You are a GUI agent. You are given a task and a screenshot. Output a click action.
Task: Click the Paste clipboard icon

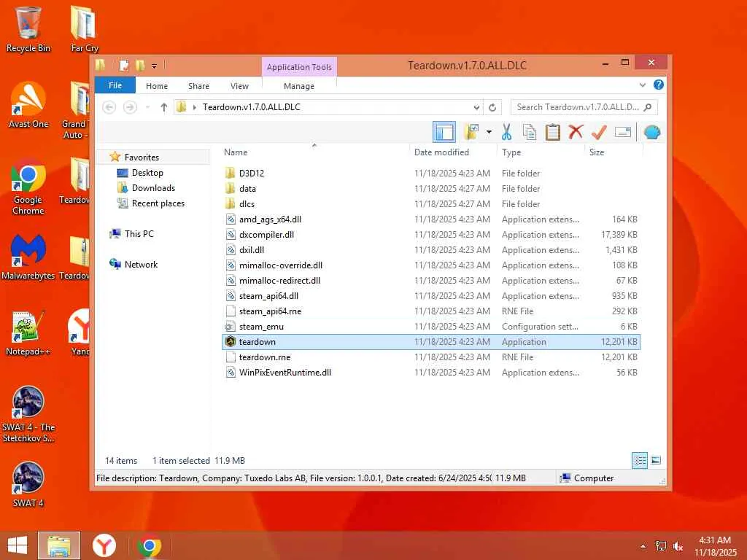tap(553, 132)
